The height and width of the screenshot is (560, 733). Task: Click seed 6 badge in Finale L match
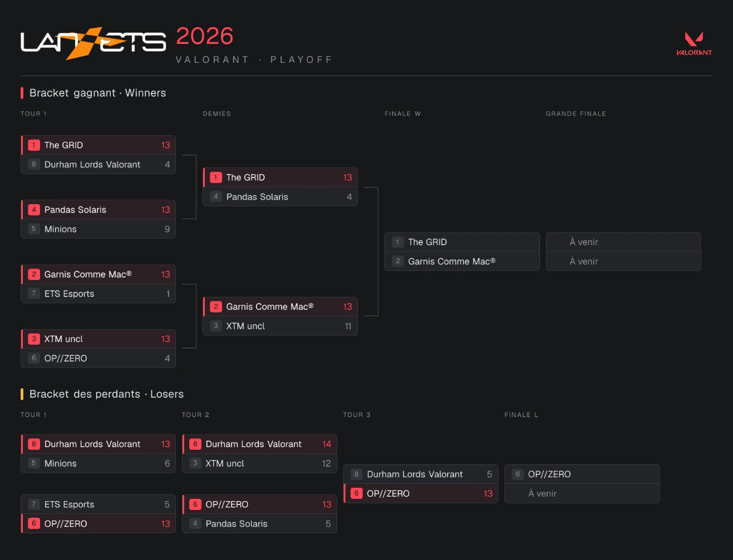[518, 474]
